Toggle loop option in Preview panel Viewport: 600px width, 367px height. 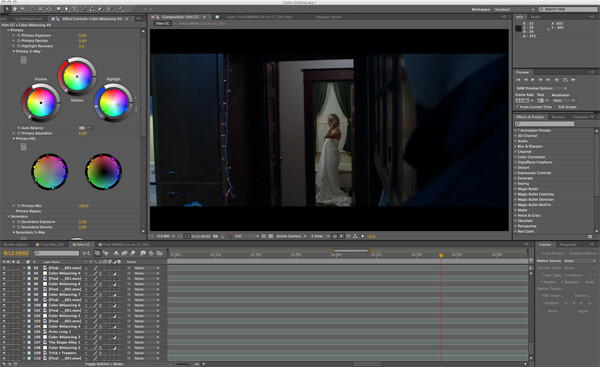(565, 80)
